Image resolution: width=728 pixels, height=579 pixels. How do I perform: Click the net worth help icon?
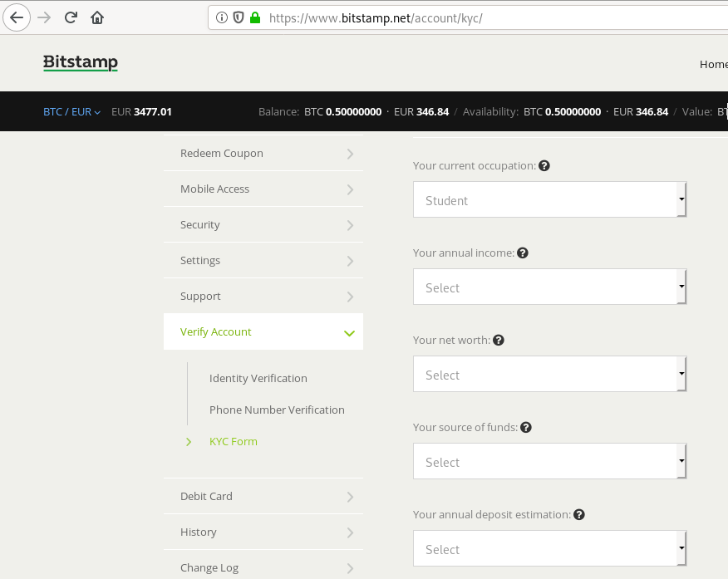498,340
